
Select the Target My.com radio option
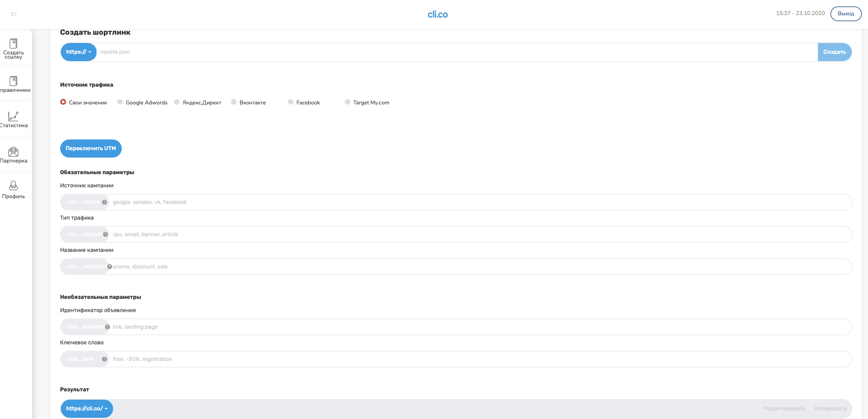point(347,102)
